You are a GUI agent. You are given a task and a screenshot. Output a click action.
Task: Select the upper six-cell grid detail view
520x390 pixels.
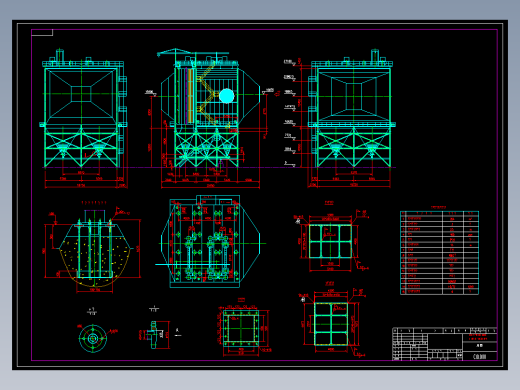[x=330, y=241]
